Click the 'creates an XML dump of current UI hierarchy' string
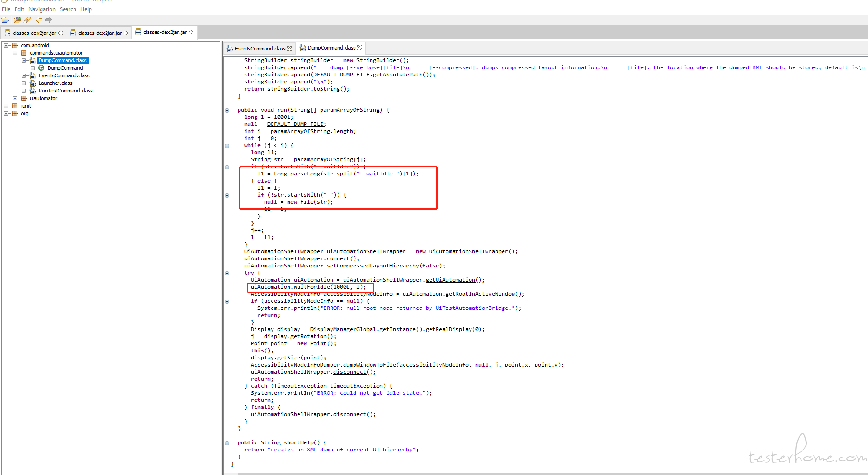Viewport: 868px width, 475px height. 341,450
